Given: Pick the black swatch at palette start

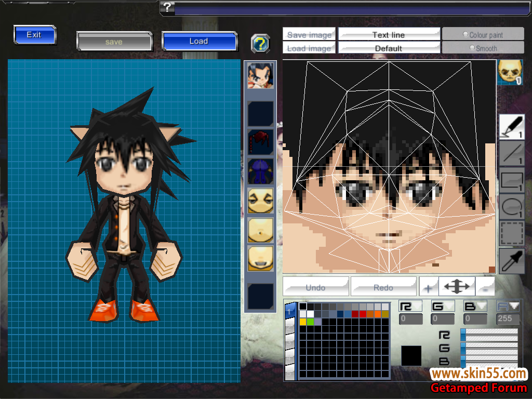Looking at the screenshot, I should pyautogui.click(x=303, y=307).
